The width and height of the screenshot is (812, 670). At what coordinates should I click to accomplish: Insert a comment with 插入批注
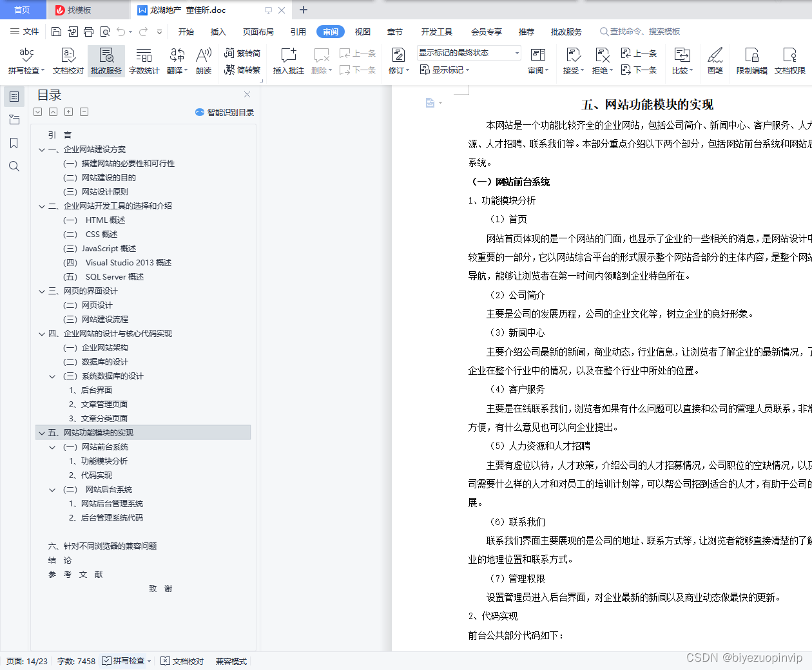tap(287, 61)
